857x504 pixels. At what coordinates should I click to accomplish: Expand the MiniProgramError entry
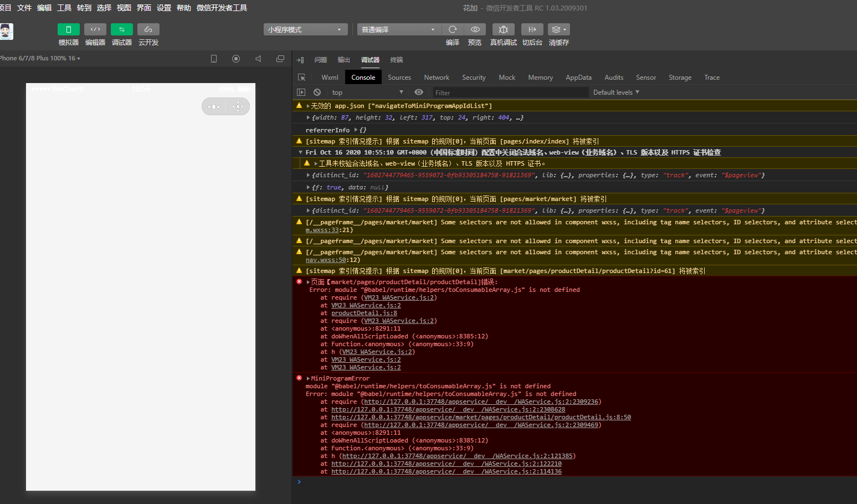[308, 378]
